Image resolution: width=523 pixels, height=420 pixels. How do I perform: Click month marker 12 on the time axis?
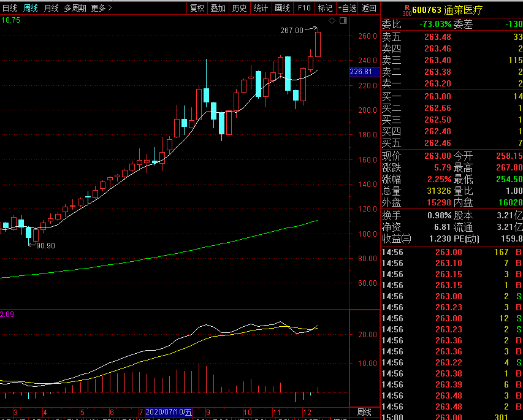tap(307, 412)
